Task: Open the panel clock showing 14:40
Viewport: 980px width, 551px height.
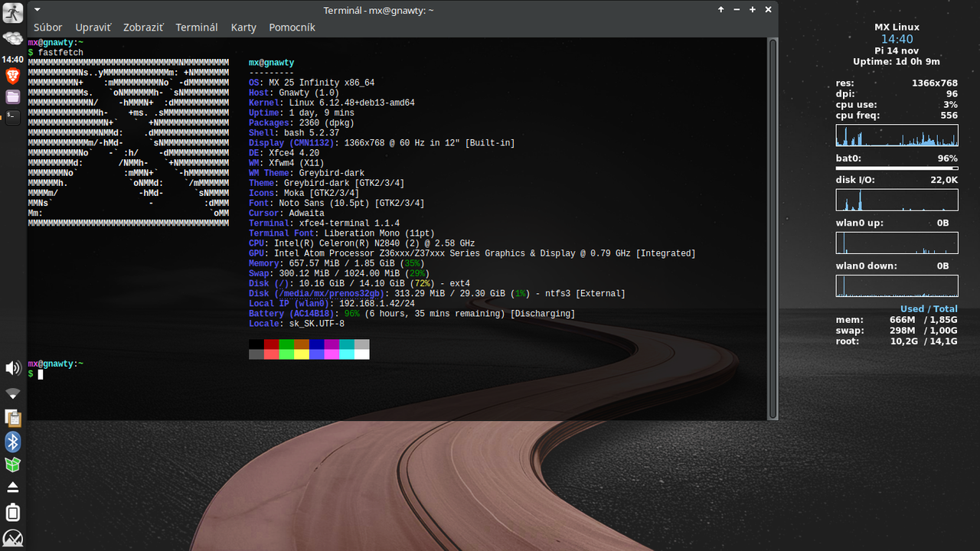Action: 12,59
